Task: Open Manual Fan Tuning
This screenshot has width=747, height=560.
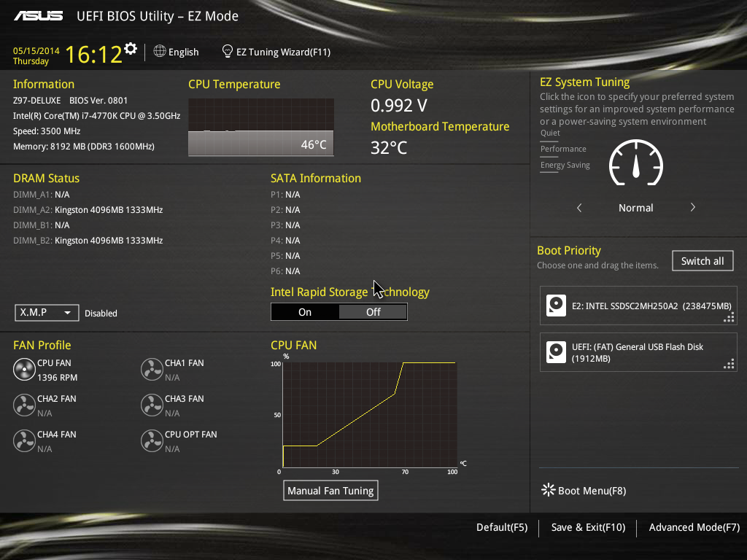Action: coord(330,491)
